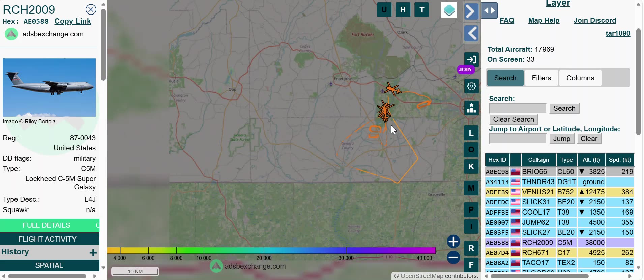644x280 pixels.
Task: Click the Jump to Airport input field
Action: [x=518, y=139]
